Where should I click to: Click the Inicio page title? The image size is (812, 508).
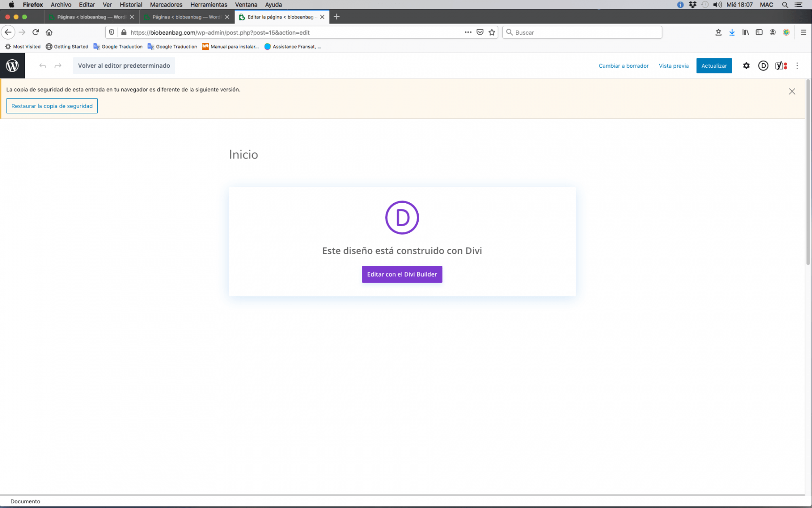[x=243, y=155]
